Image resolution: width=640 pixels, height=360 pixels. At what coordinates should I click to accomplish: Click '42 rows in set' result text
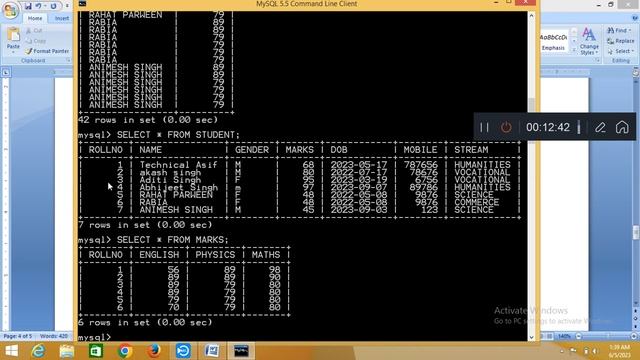148,120
